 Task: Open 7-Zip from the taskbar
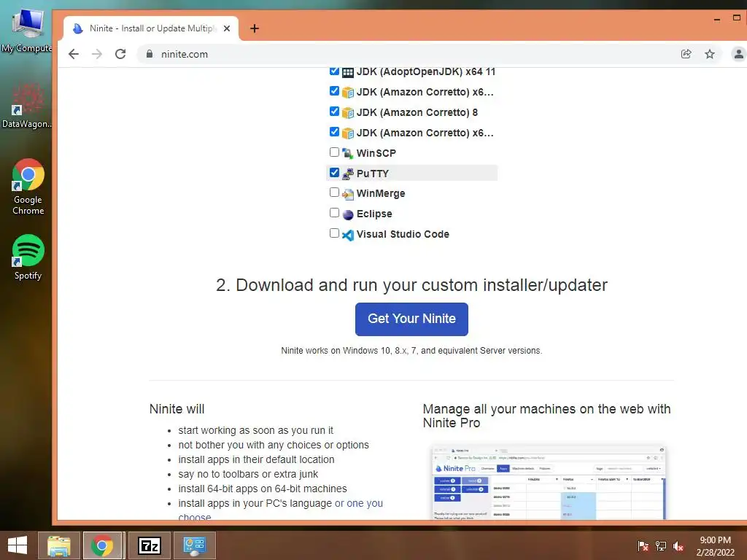150,545
